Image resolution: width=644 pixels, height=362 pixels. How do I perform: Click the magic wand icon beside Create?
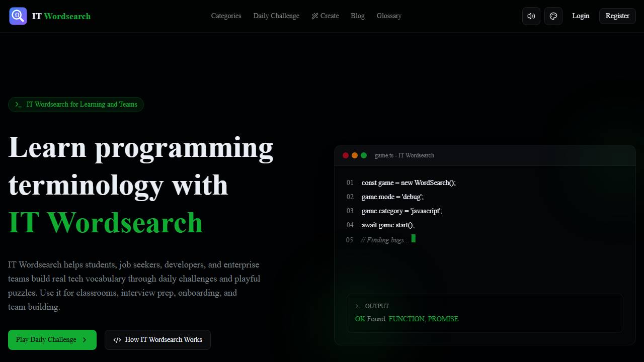315,16
